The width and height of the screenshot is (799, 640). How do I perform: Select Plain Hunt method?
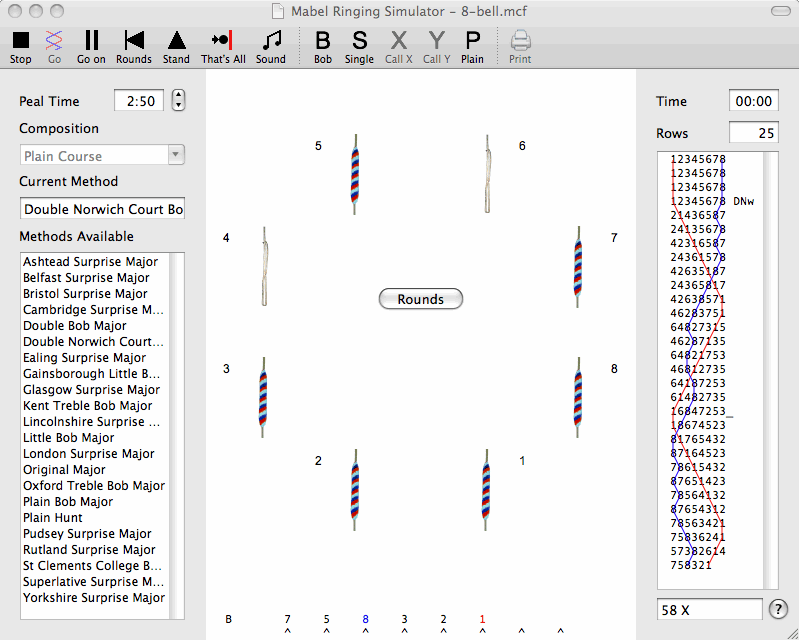tap(52, 518)
